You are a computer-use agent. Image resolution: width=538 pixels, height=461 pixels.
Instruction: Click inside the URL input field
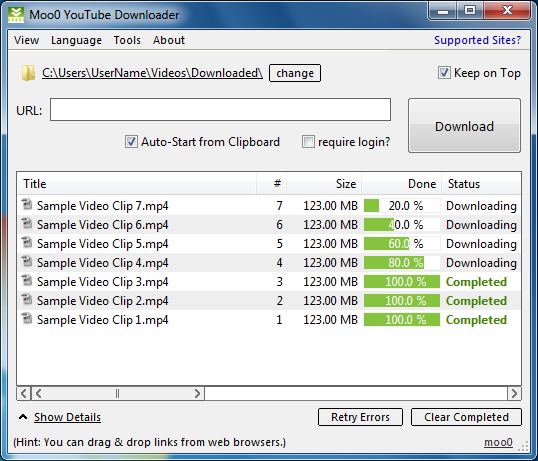tap(220, 110)
